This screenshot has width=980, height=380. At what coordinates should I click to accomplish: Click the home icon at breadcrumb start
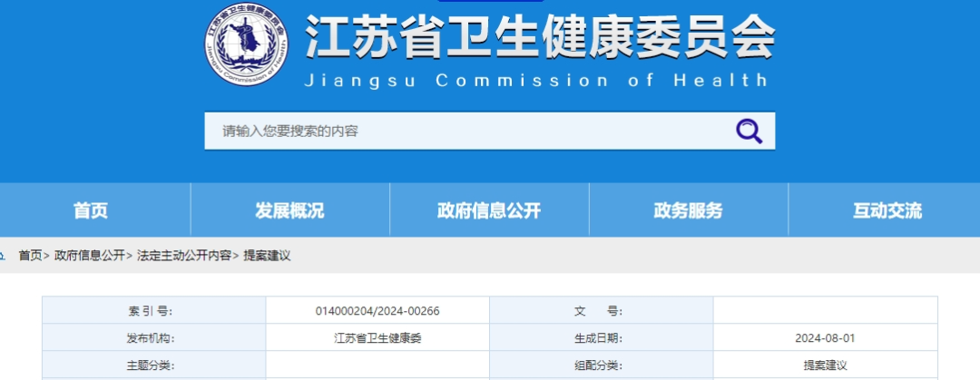click(3, 256)
